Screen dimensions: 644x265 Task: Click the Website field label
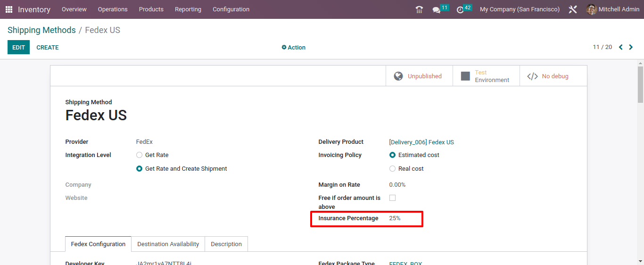pos(76,198)
